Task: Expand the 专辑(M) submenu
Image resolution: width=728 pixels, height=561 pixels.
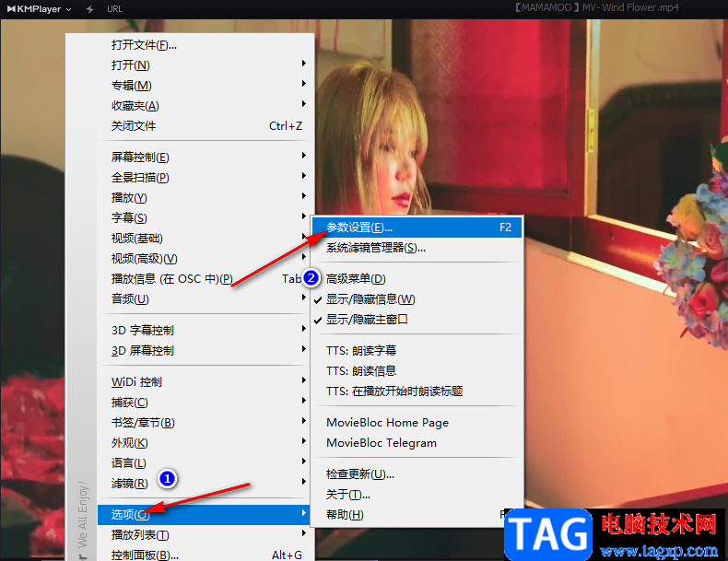Action: (x=205, y=86)
